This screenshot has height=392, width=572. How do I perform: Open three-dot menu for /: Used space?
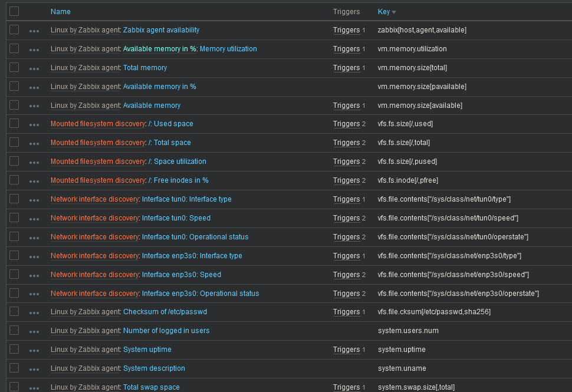point(34,125)
